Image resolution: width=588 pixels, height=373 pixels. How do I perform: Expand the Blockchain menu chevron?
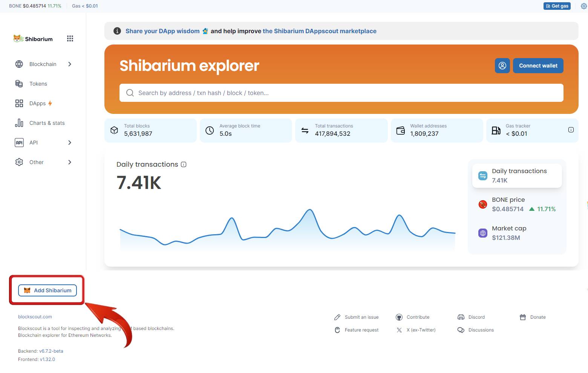tap(70, 64)
